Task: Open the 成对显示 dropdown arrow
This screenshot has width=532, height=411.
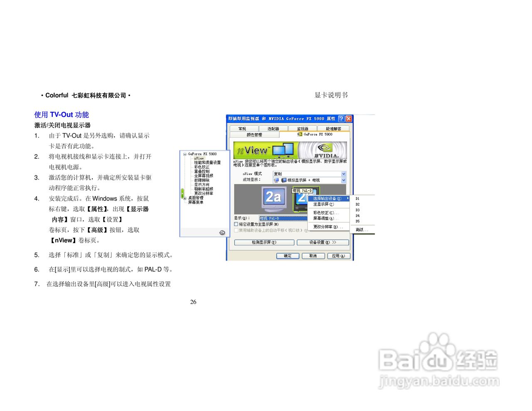Action: coord(344,180)
